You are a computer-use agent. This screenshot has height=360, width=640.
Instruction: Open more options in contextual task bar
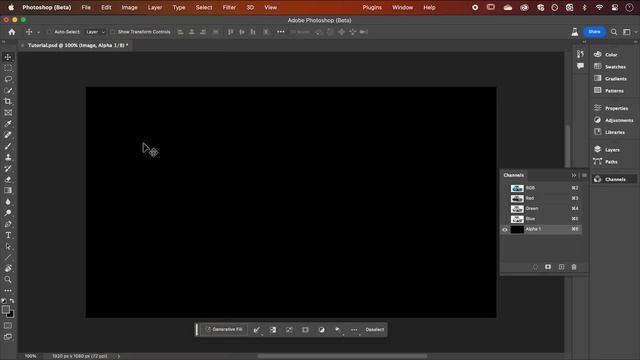tap(354, 329)
